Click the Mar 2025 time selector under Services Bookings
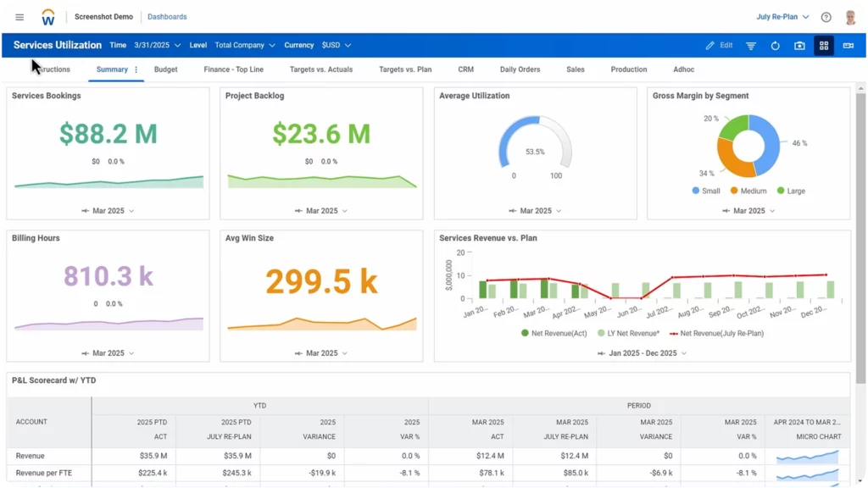The width and height of the screenshot is (868, 488). click(x=108, y=210)
